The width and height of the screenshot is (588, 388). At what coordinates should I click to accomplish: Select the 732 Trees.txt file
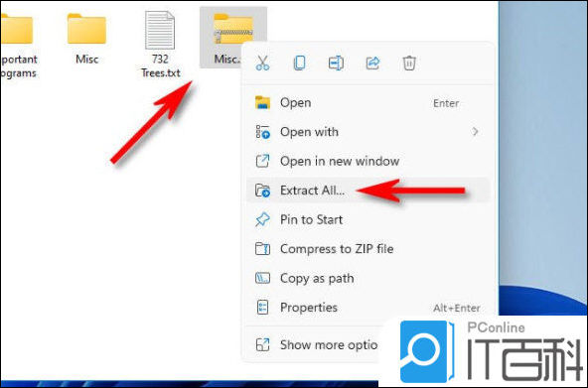(160, 45)
